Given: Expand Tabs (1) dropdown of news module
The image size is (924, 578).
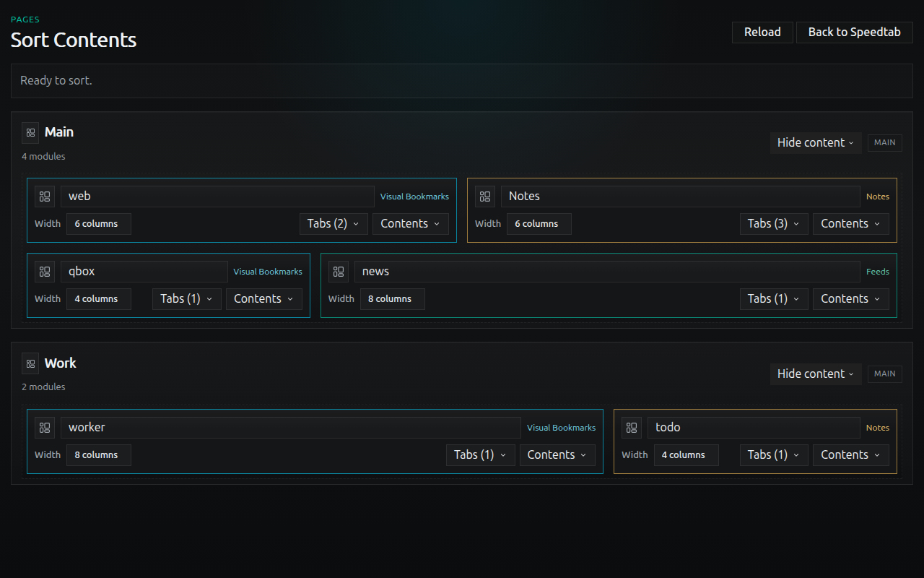Looking at the screenshot, I should (x=774, y=299).
